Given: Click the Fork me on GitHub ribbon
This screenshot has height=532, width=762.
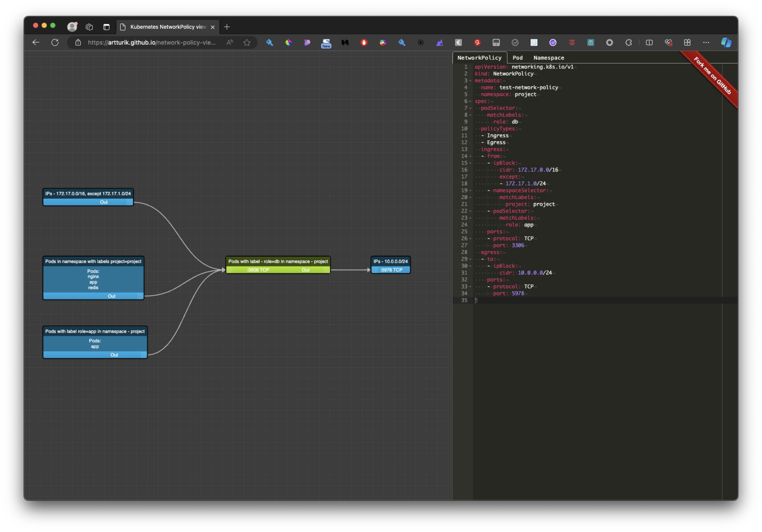Looking at the screenshot, I should pyautogui.click(x=712, y=76).
